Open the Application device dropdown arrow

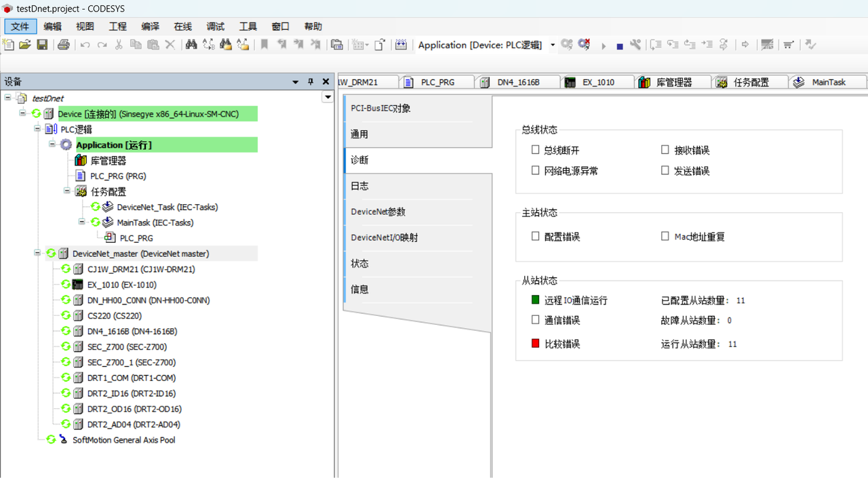(553, 45)
